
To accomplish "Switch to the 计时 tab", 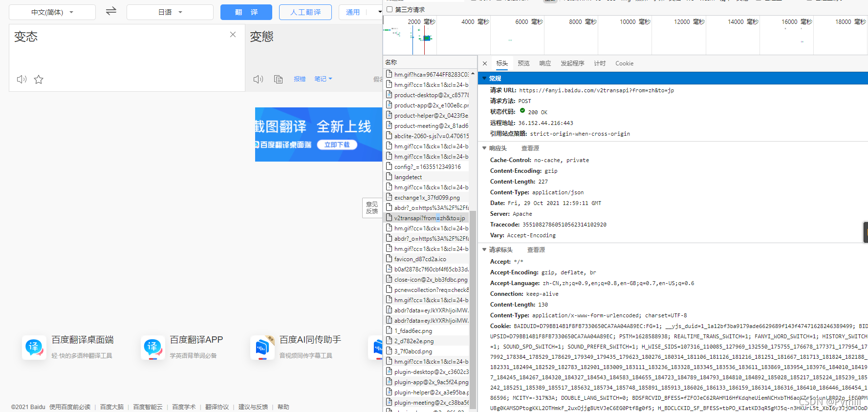I will [x=600, y=63].
